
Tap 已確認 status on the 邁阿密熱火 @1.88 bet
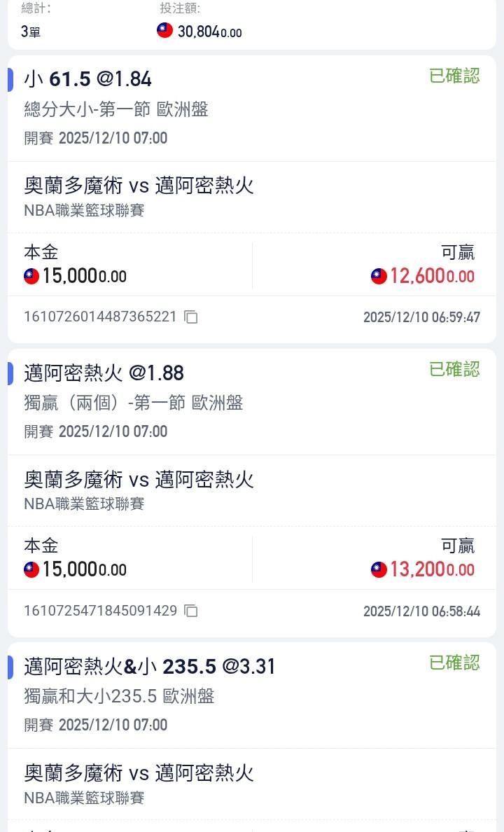point(454,369)
